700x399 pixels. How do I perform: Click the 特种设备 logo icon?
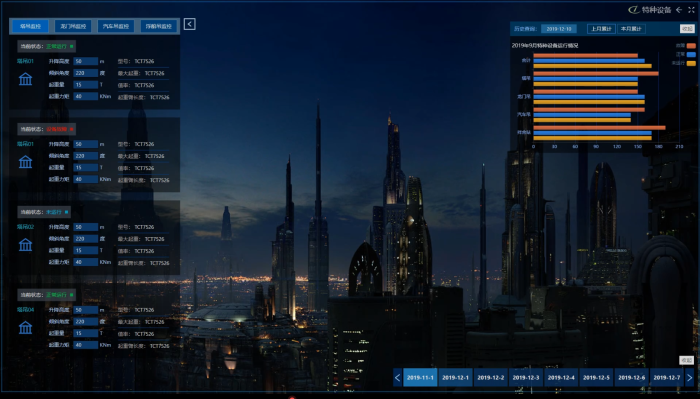coord(633,10)
